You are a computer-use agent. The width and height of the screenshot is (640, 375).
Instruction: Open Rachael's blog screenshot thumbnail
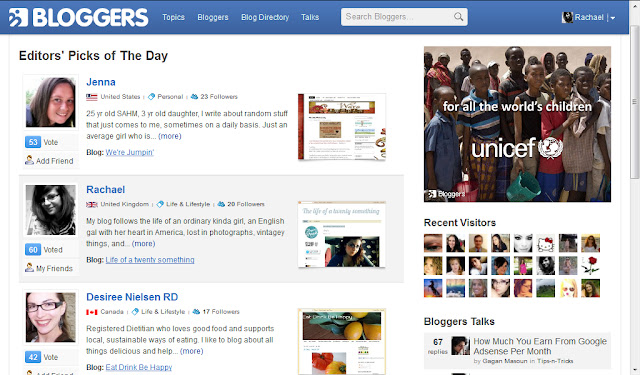(342, 234)
